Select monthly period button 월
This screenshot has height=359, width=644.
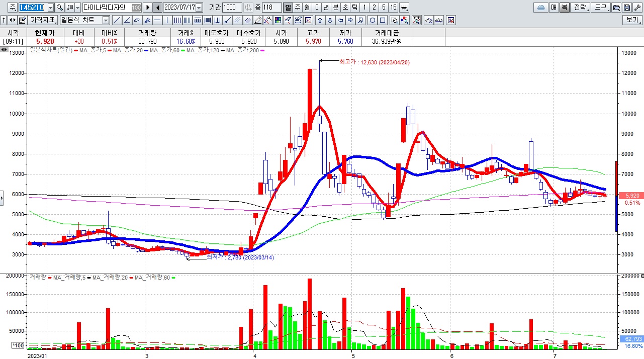click(307, 8)
